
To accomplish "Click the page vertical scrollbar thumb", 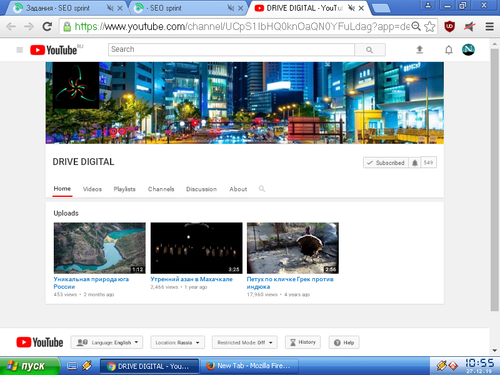I will [x=495, y=180].
